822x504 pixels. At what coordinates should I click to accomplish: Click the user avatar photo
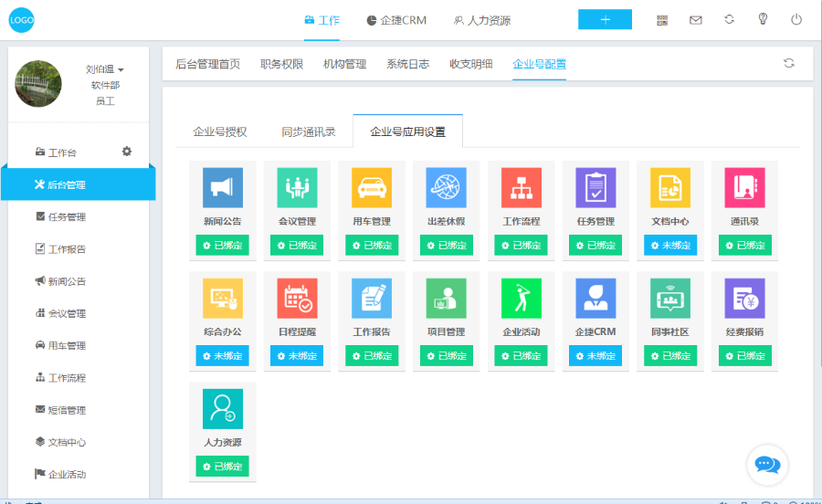click(38, 84)
